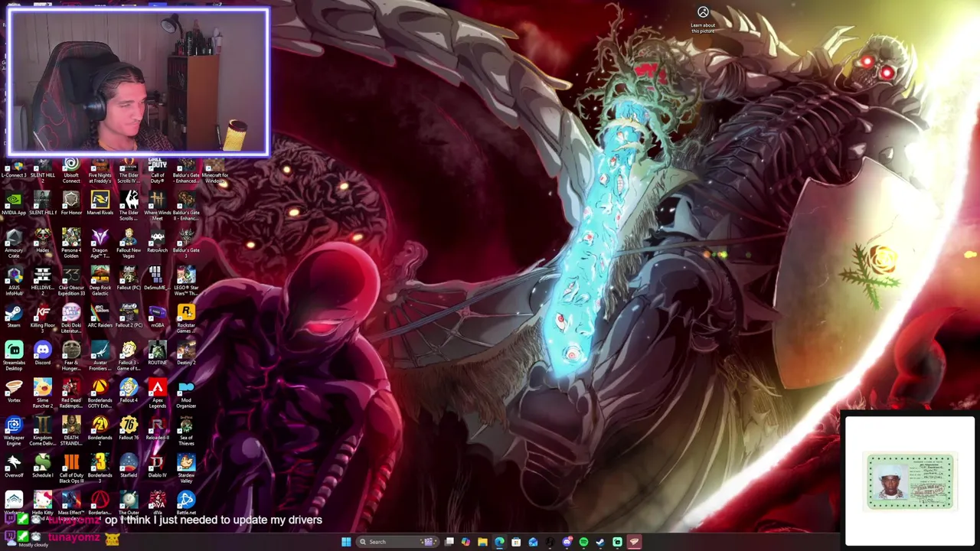The height and width of the screenshot is (551, 980).
Task: Open the Steam desktop shortcut
Action: click(x=14, y=317)
